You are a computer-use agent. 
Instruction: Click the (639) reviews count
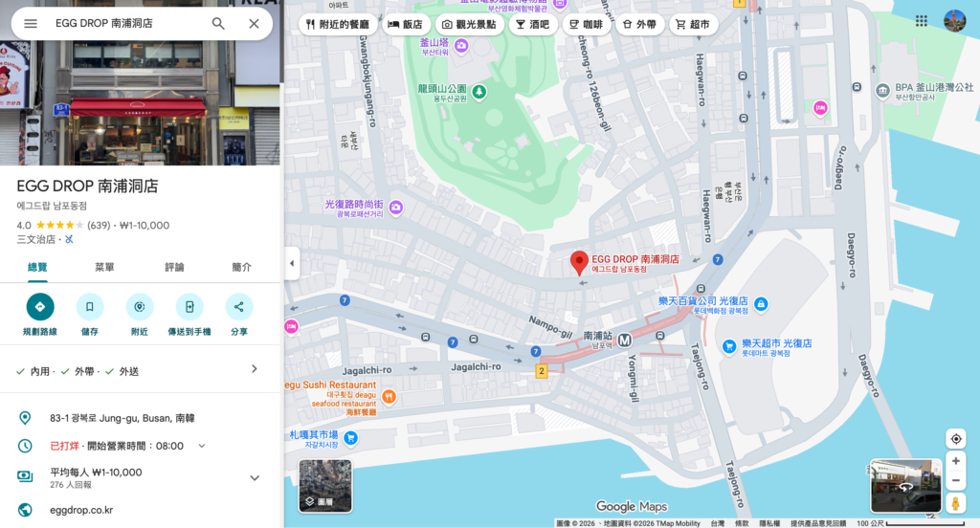click(x=99, y=226)
